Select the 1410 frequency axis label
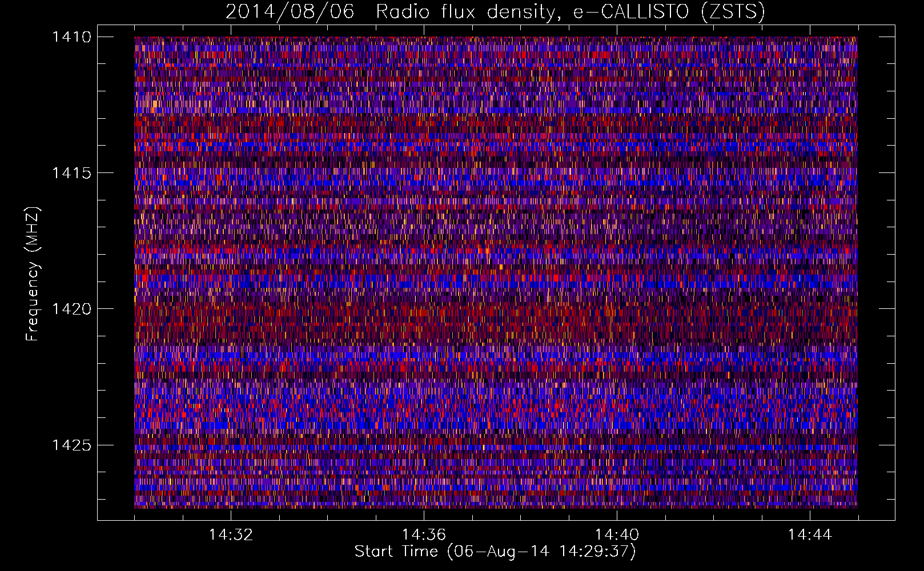Screen dimensions: 924x571 (x=72, y=37)
